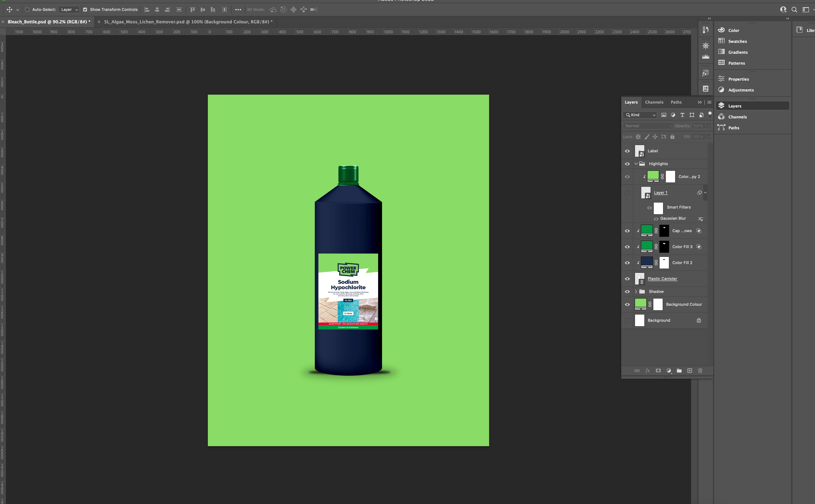Enable the Auto-Select checkbox
The width and height of the screenshot is (815, 504).
(27, 10)
